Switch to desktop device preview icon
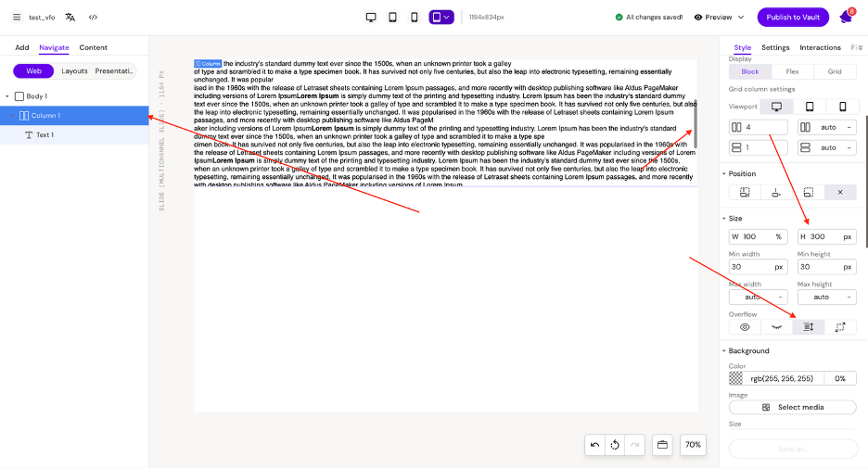868x469 pixels. pyautogui.click(x=371, y=17)
